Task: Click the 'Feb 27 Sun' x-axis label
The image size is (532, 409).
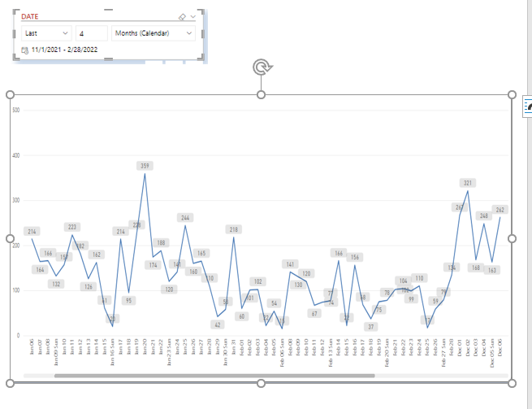Action: point(443,353)
